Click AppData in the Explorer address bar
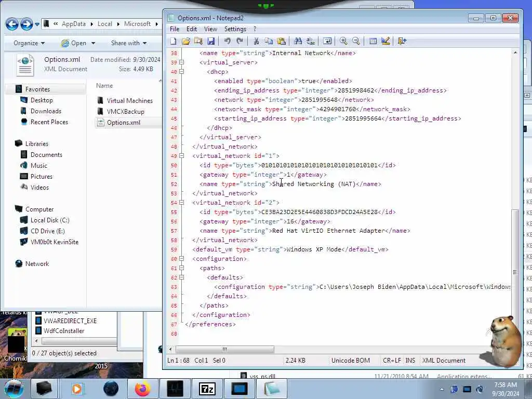Screen dimensions: 532x399 [x=74, y=24]
